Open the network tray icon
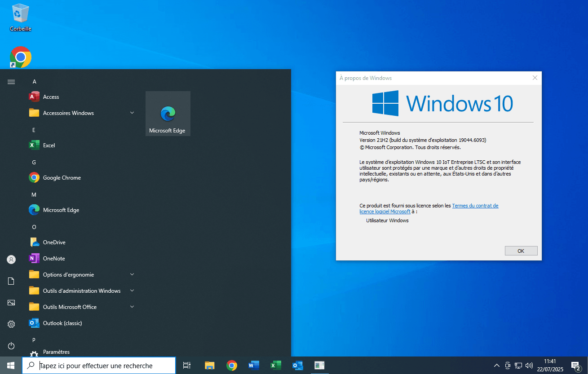Screen dimensions: 588x374 point(518,365)
